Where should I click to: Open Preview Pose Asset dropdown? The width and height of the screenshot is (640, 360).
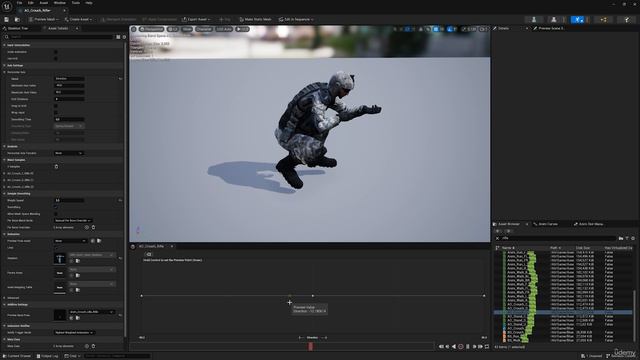point(71,241)
